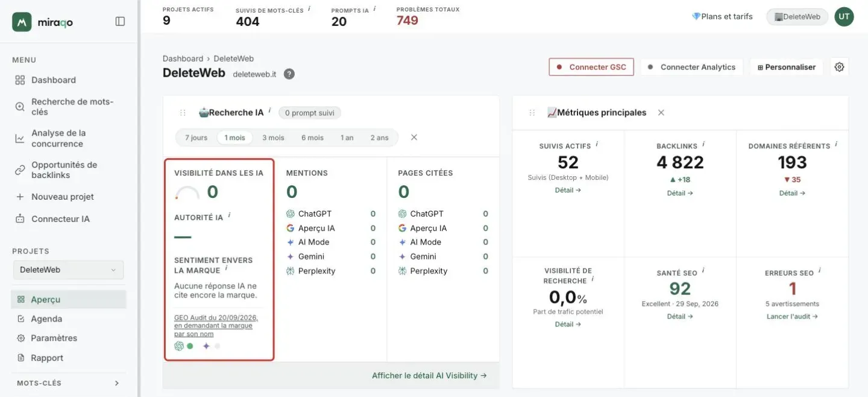This screenshot has height=397, width=868.
Task: Open dashboard settings gear icon
Action: [x=839, y=67]
